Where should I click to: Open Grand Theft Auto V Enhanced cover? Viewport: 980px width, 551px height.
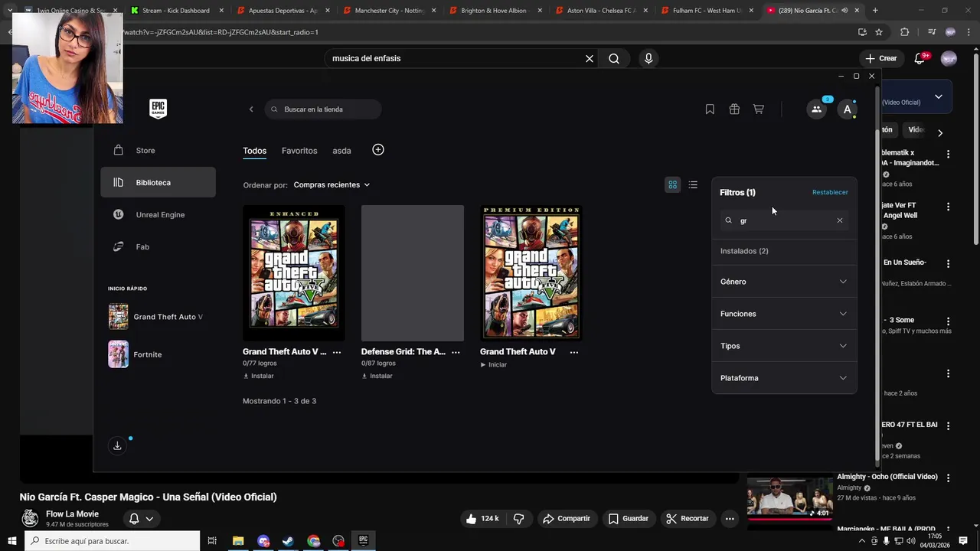tap(294, 273)
